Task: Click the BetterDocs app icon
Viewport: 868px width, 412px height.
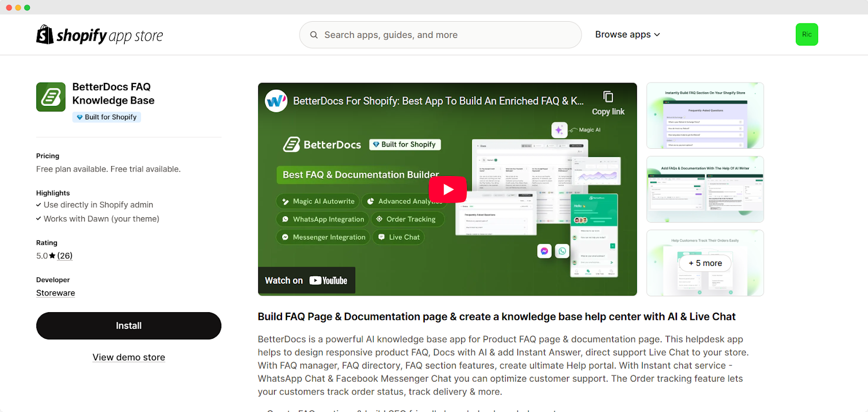Action: (51, 97)
